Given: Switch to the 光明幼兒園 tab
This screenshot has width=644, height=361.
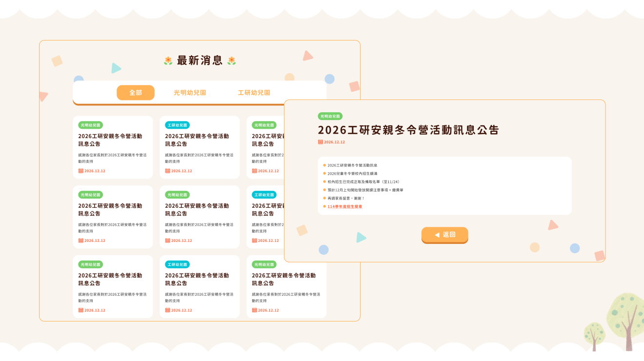Looking at the screenshot, I should 190,93.
